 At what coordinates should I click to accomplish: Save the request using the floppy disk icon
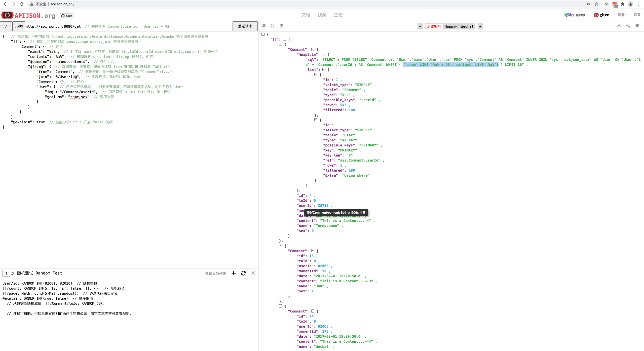click(x=272, y=26)
